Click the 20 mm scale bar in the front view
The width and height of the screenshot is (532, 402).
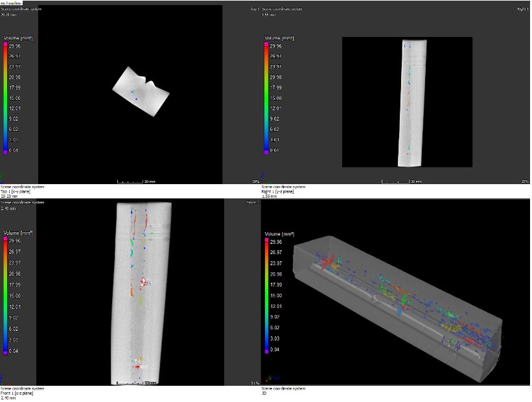pos(136,383)
